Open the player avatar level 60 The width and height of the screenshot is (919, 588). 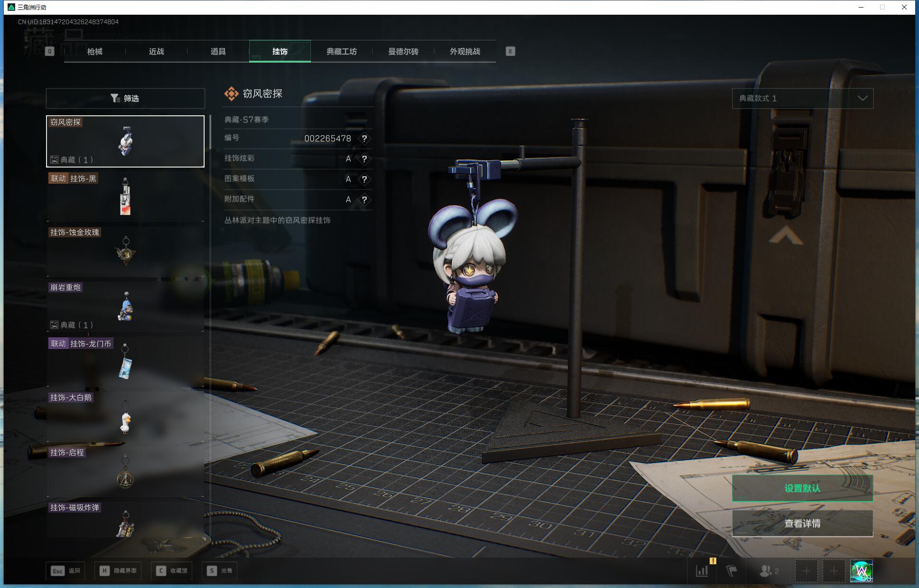click(861, 571)
